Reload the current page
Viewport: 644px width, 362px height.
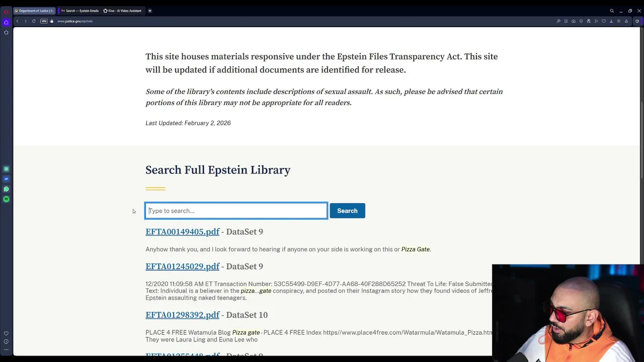[34, 21]
